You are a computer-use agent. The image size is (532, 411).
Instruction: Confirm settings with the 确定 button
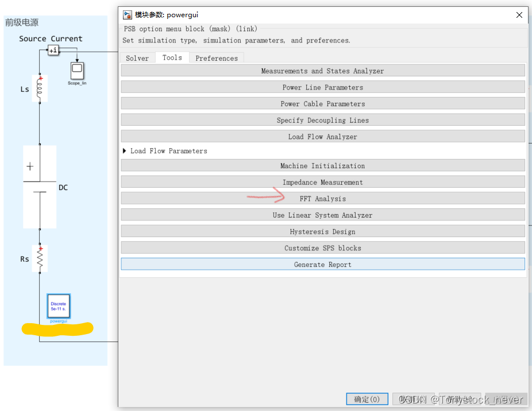[367, 399]
